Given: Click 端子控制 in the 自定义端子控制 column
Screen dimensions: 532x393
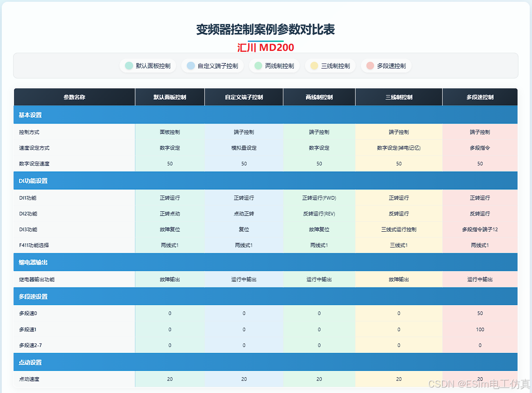Looking at the screenshot, I should pyautogui.click(x=244, y=132).
